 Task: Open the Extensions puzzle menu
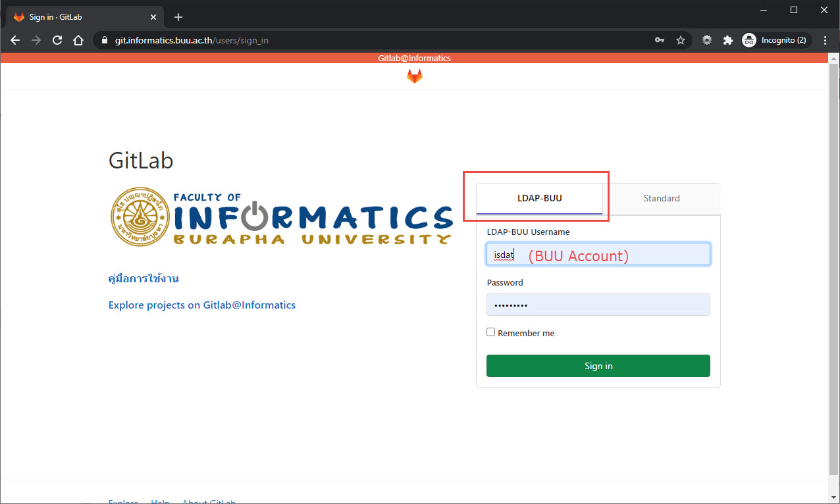click(727, 40)
